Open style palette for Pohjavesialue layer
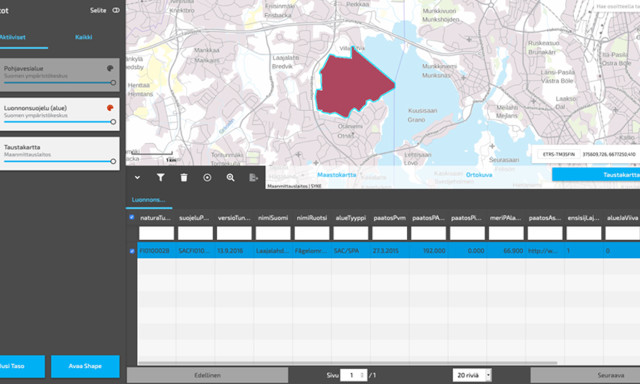The height and width of the screenshot is (384, 640). (x=110, y=68)
